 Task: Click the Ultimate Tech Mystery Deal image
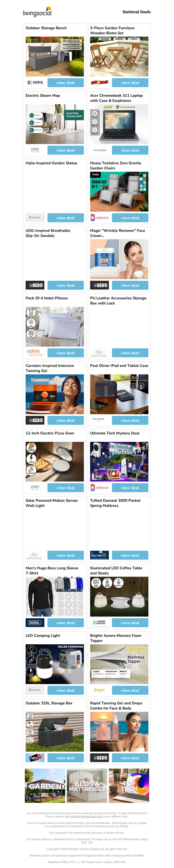119,461
